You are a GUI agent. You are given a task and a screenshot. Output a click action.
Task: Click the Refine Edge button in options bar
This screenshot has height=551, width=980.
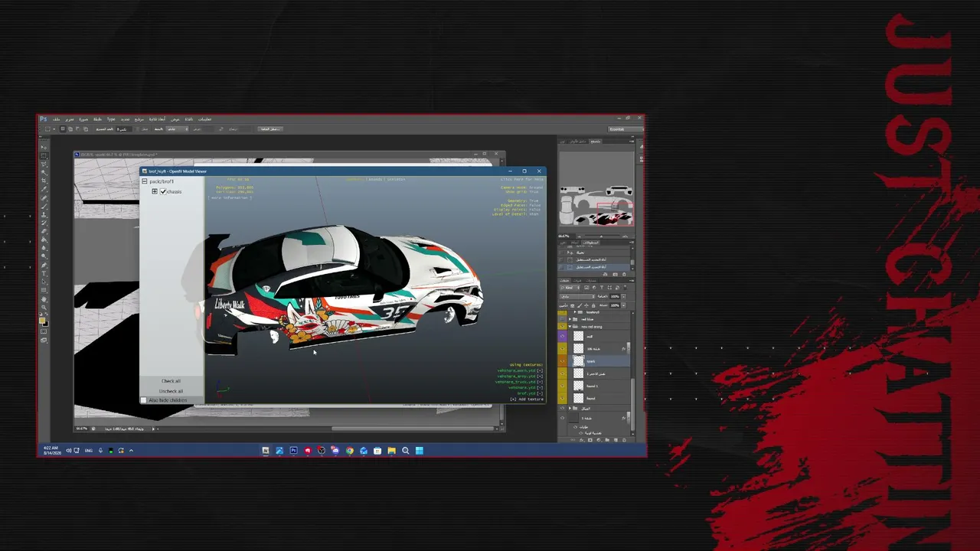click(x=269, y=129)
